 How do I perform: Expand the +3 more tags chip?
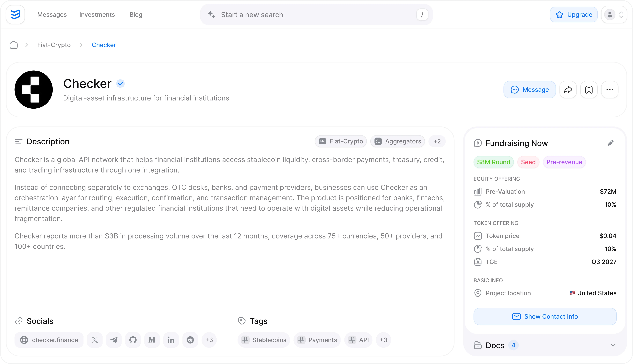(384, 340)
